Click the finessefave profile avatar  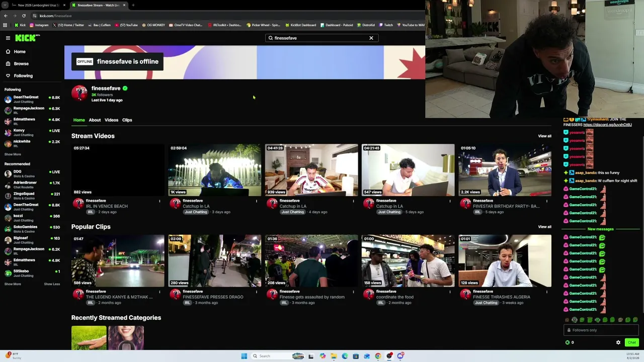[x=79, y=93]
